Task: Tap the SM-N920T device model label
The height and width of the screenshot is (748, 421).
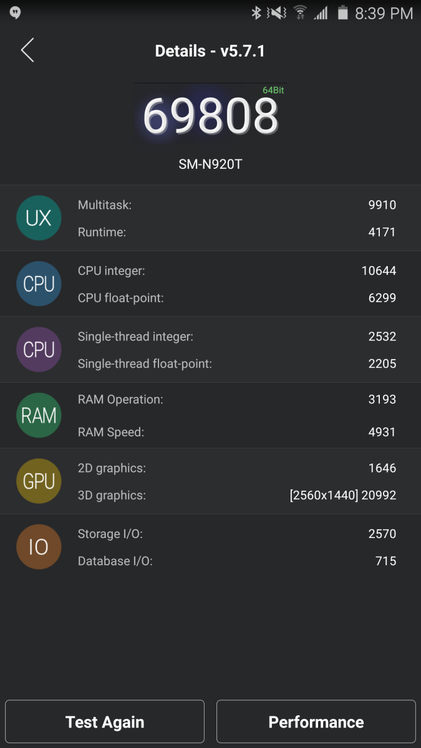Action: click(210, 165)
